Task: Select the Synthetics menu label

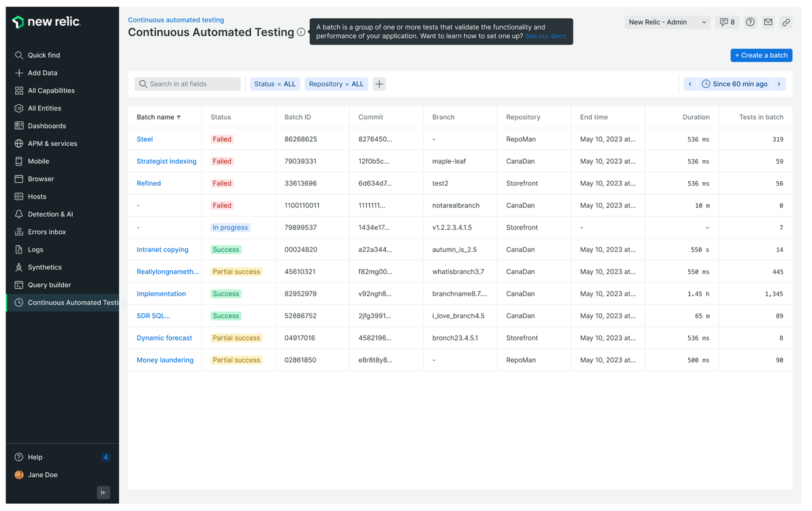Action: 45,267
